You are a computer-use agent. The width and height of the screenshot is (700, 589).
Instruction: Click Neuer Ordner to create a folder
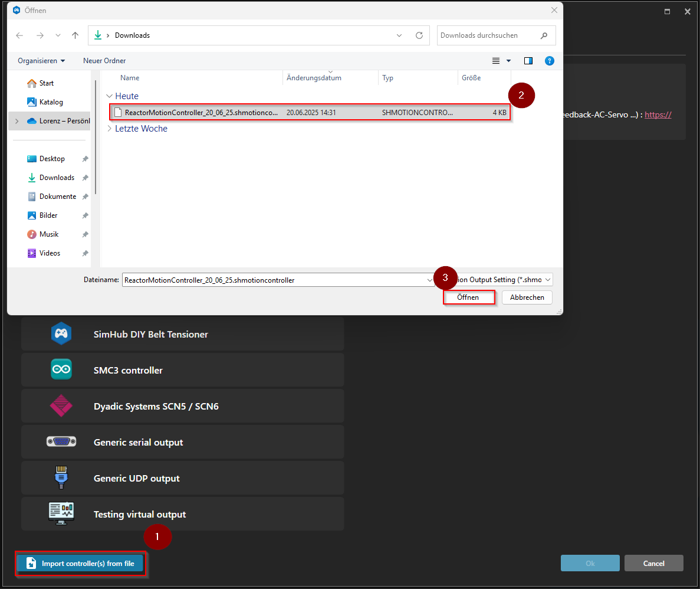click(104, 60)
